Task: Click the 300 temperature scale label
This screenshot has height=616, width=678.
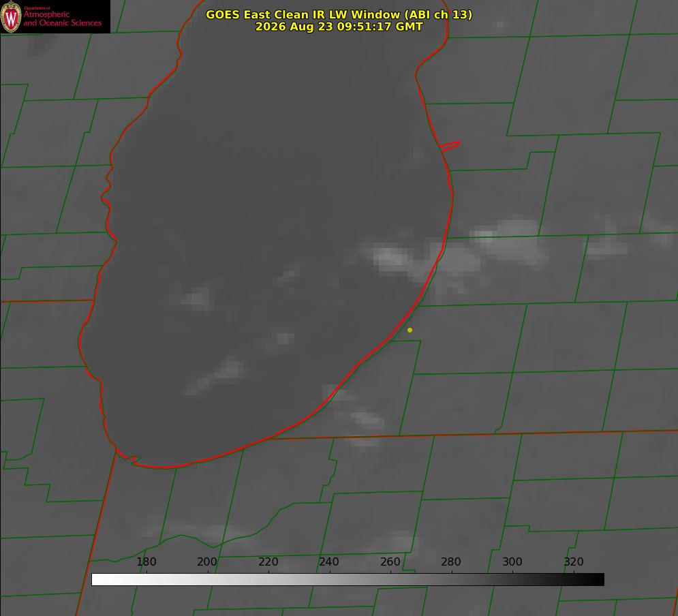Action: [x=512, y=561]
